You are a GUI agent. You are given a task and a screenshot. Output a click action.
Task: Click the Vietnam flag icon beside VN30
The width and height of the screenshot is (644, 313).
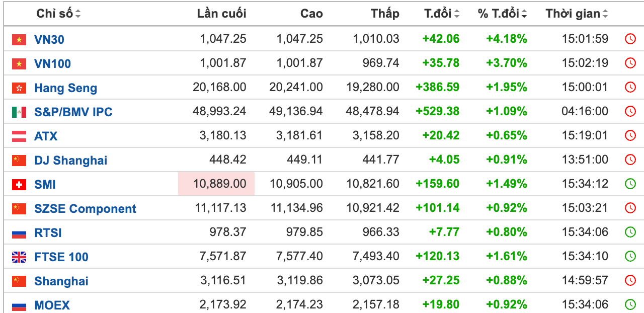(19, 39)
